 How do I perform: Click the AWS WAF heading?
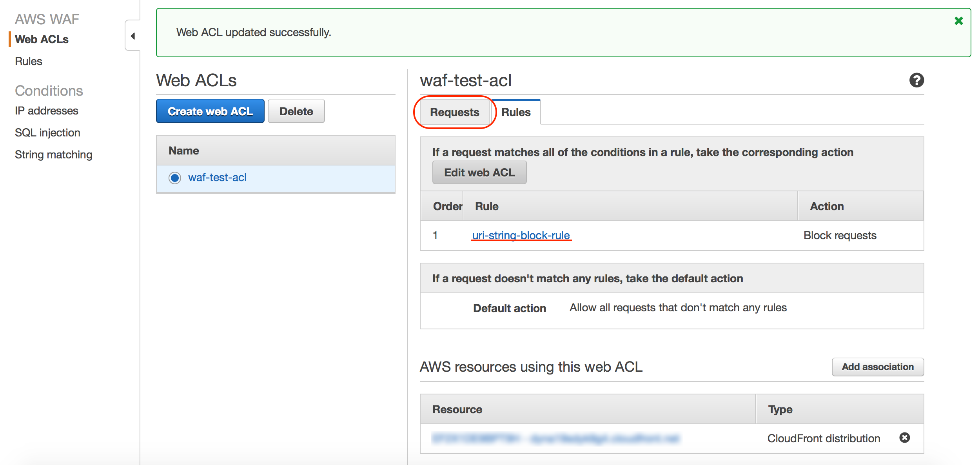pyautogui.click(x=47, y=18)
